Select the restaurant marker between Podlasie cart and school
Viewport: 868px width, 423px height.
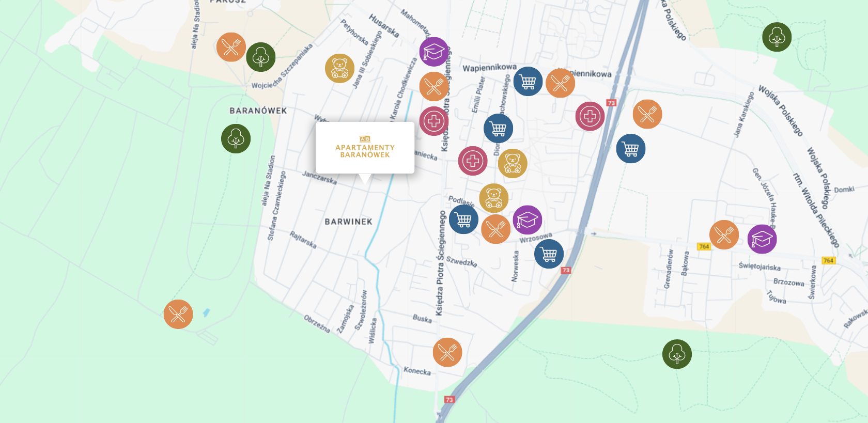point(496,229)
